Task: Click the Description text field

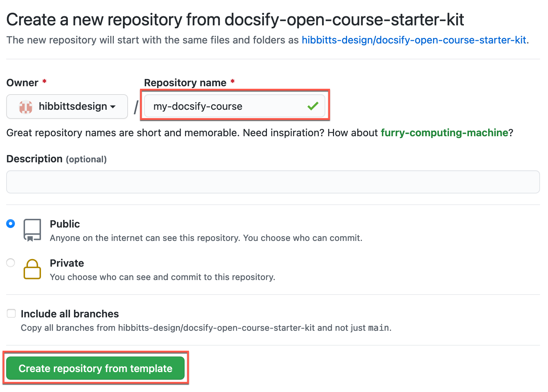Action: 273,182
